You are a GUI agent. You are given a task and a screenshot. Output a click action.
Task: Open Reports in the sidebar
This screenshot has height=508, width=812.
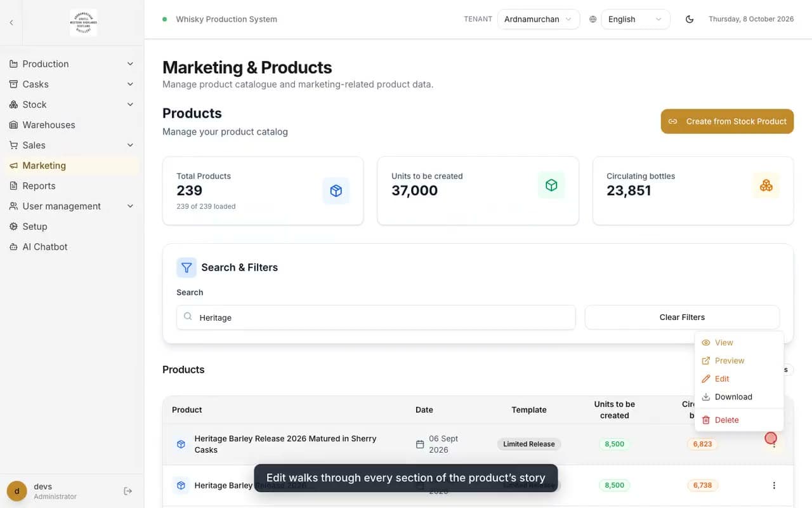pos(72,185)
